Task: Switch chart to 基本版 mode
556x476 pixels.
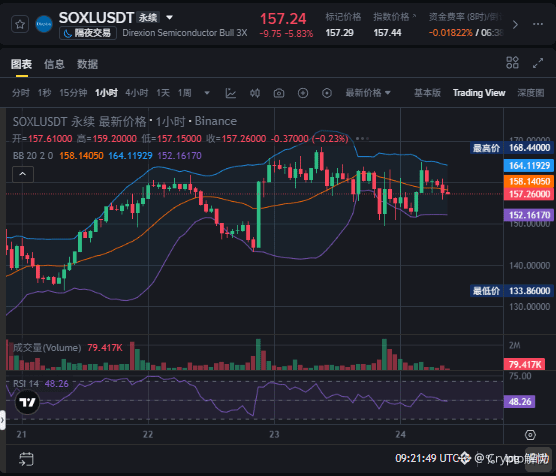Action: [427, 93]
